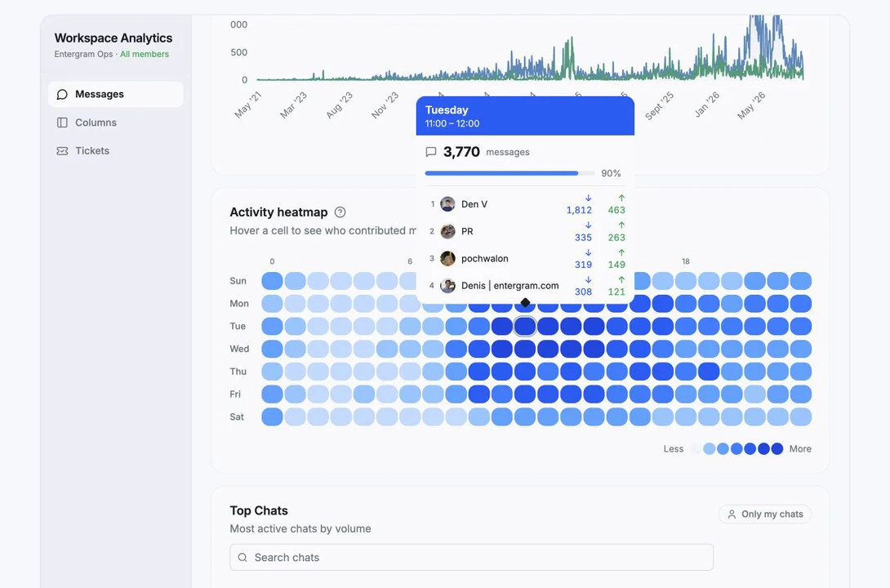Screen dimensions: 890x588
Task: Click the Thu row label
Action: pos(238,372)
